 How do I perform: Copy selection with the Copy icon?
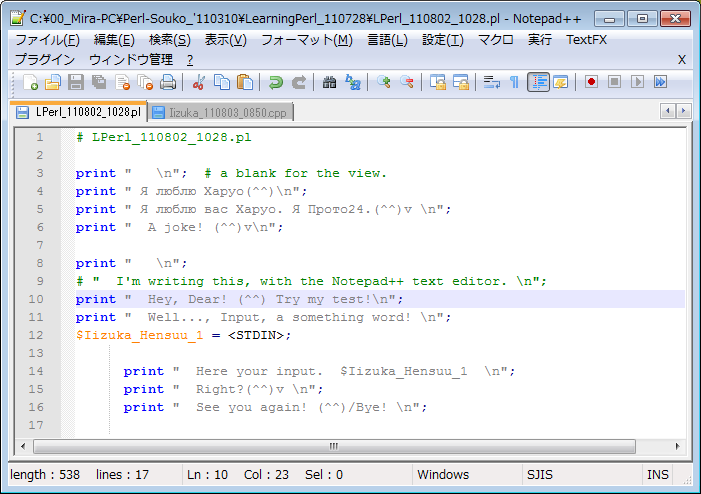coord(222,82)
